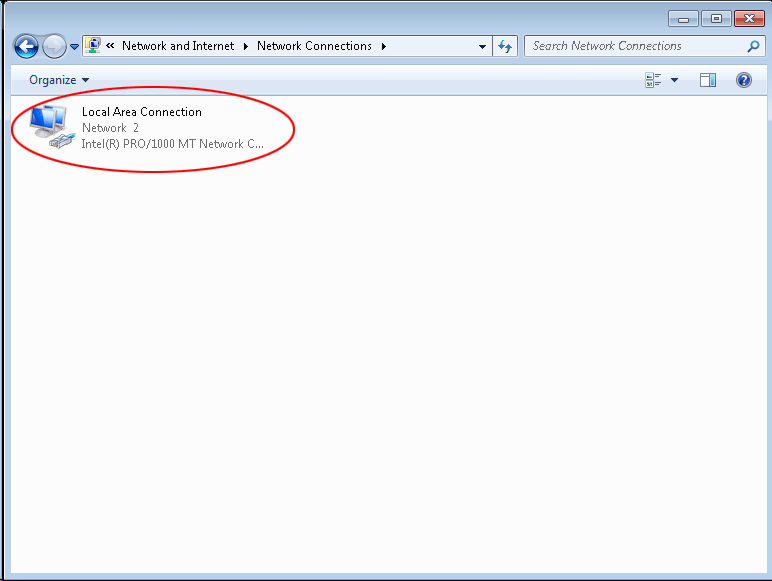Navigate to Network and Internet breadcrumb
772x581 pixels.
178,46
